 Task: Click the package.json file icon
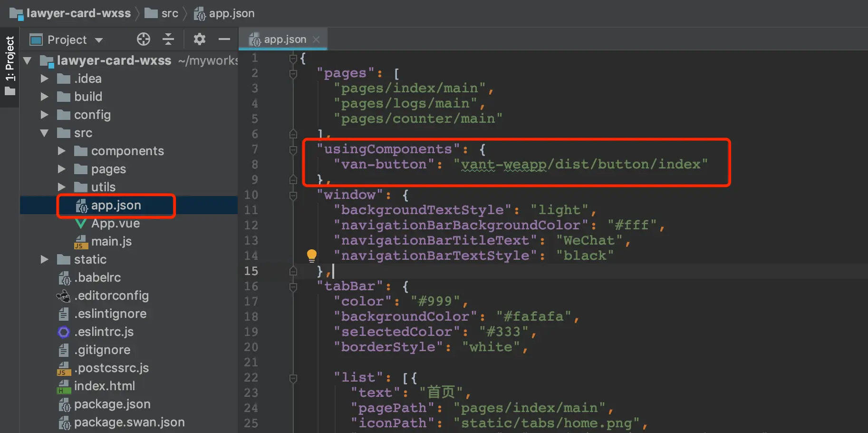pos(64,404)
